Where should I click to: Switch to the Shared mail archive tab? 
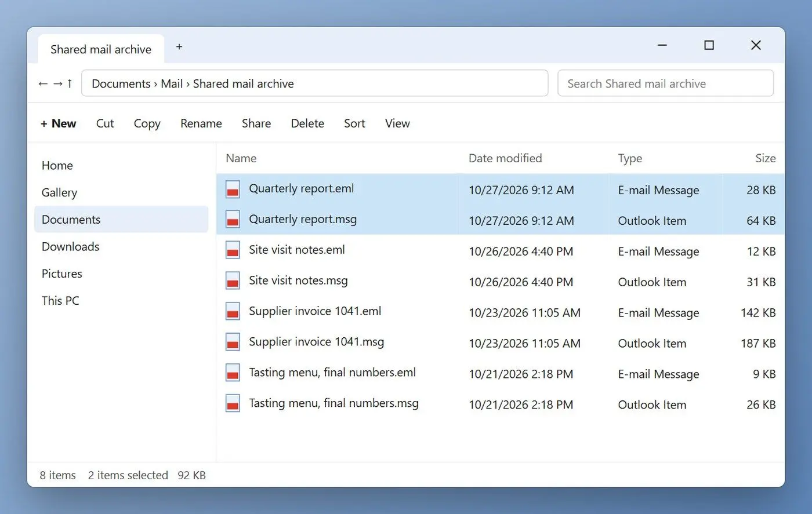[101, 49]
